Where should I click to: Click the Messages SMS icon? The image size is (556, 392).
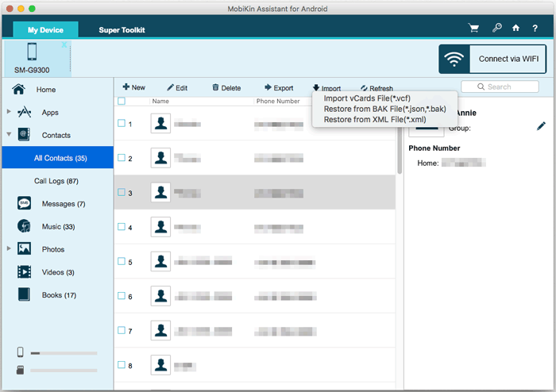pos(24,203)
